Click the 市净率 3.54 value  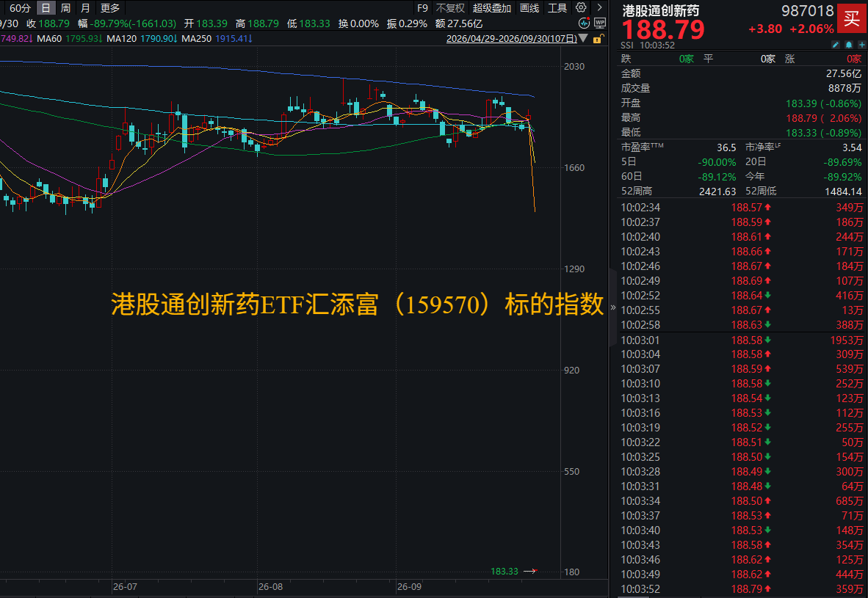pos(852,147)
